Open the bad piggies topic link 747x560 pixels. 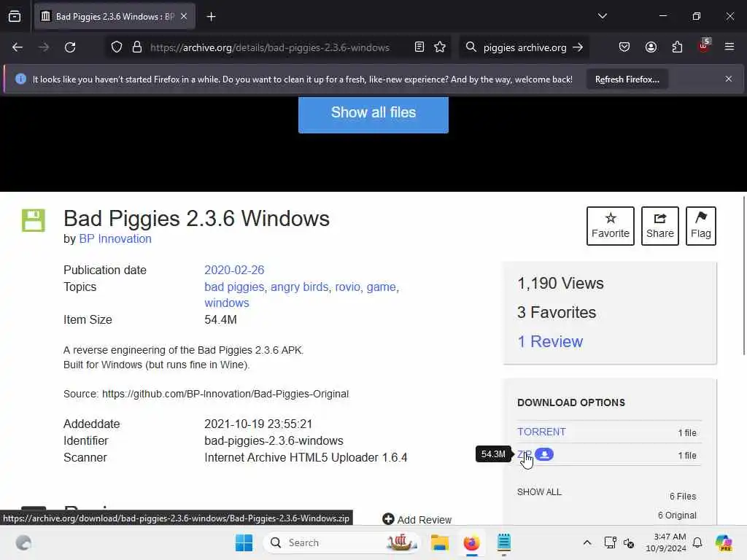click(234, 287)
